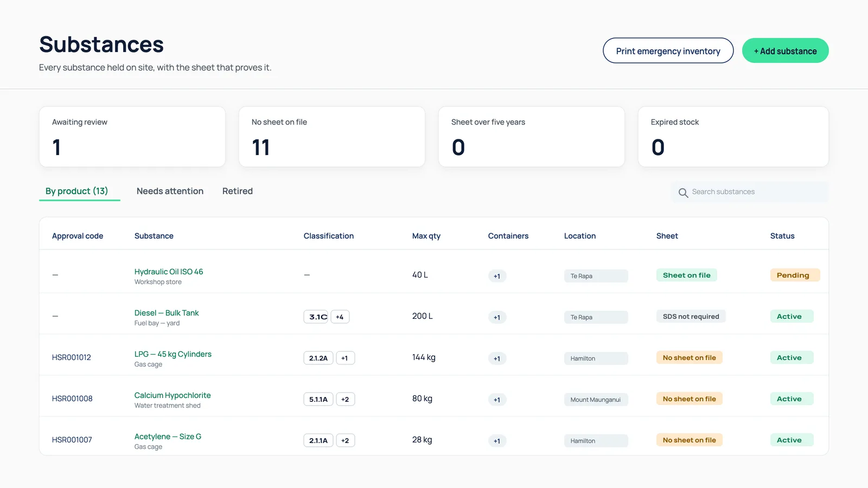Open Calcium Hypochlorite substance
Image resolution: width=868 pixels, height=488 pixels.
(173, 395)
